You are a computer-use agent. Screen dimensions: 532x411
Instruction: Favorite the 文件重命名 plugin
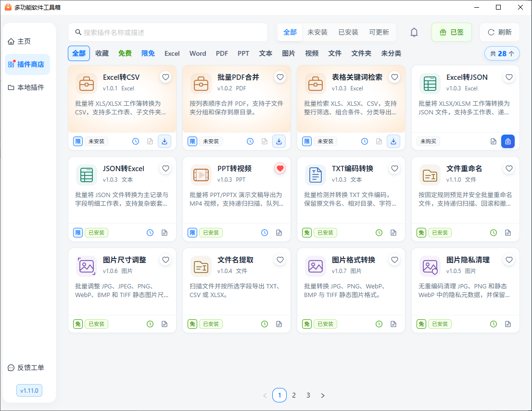(509, 169)
